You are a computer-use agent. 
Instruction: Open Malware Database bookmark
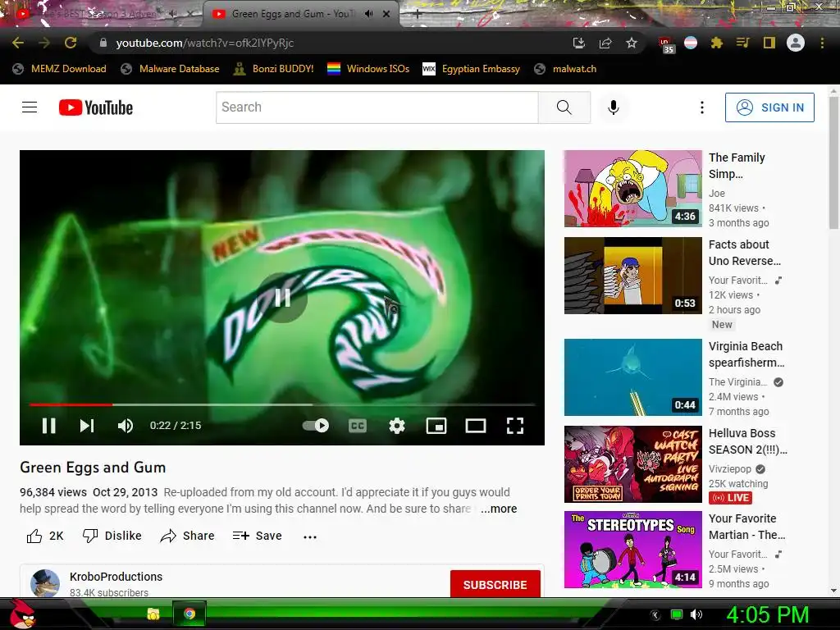tap(171, 69)
